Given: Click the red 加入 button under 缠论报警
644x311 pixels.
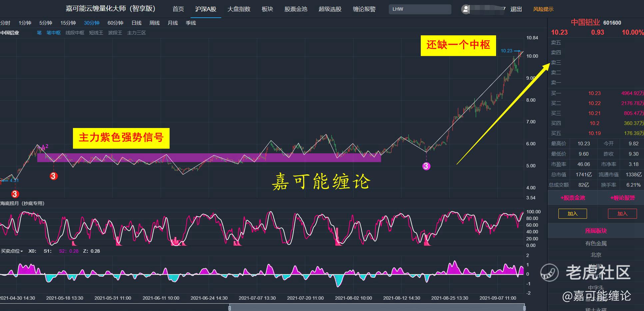Looking at the screenshot, I should [622, 214].
